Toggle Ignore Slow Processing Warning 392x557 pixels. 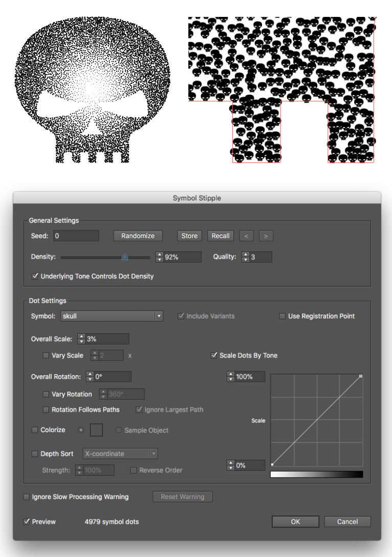tap(26, 497)
